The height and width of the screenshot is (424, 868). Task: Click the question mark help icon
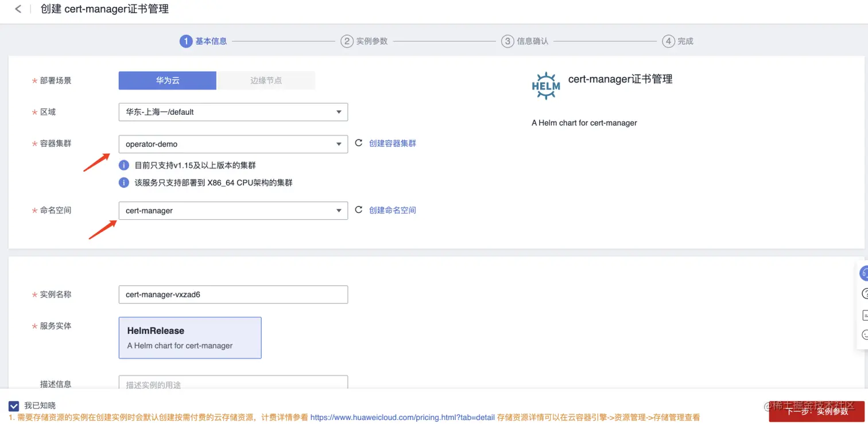(x=864, y=293)
